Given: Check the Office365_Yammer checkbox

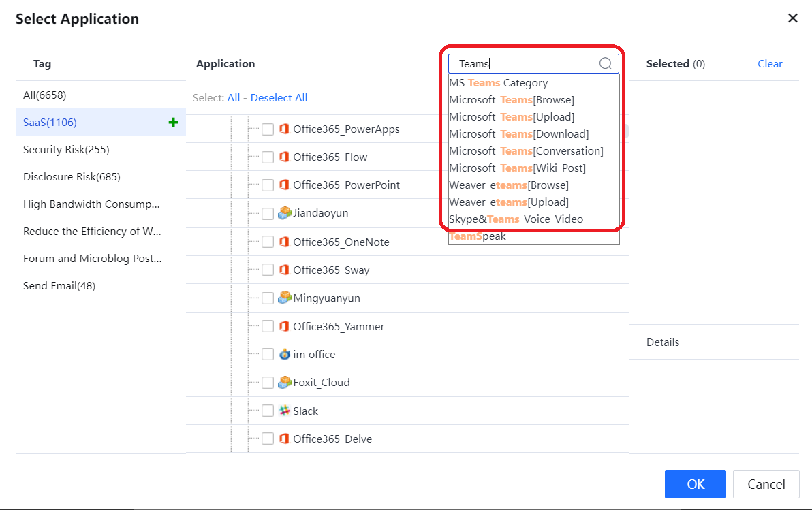Looking at the screenshot, I should pos(268,326).
